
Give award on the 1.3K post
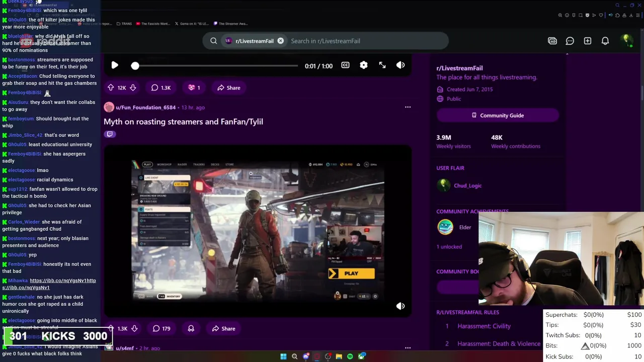pyautogui.click(x=191, y=328)
